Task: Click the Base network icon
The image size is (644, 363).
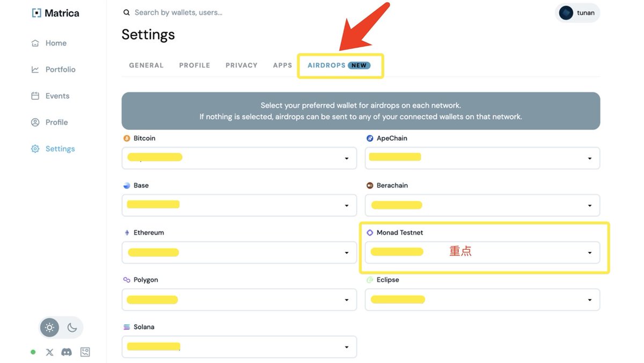Action: point(127,185)
